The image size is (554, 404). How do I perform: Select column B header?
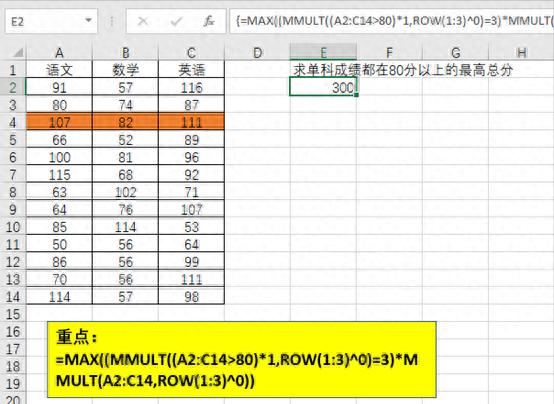click(125, 53)
